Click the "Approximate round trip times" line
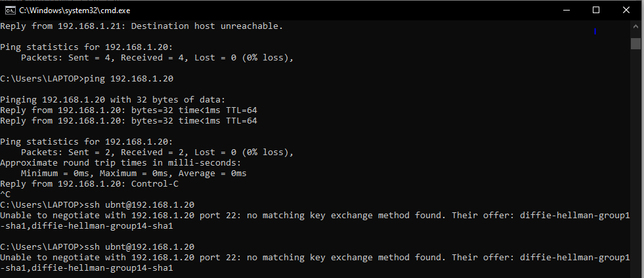Image resolution: width=644 pixels, height=278 pixels. coord(121,163)
